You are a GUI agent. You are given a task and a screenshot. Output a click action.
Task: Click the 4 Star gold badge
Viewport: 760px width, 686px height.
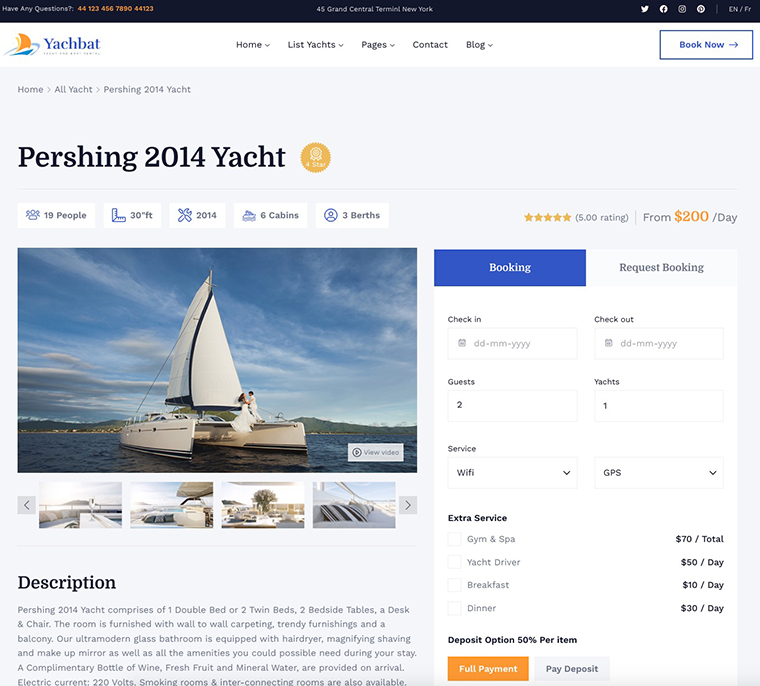click(315, 157)
